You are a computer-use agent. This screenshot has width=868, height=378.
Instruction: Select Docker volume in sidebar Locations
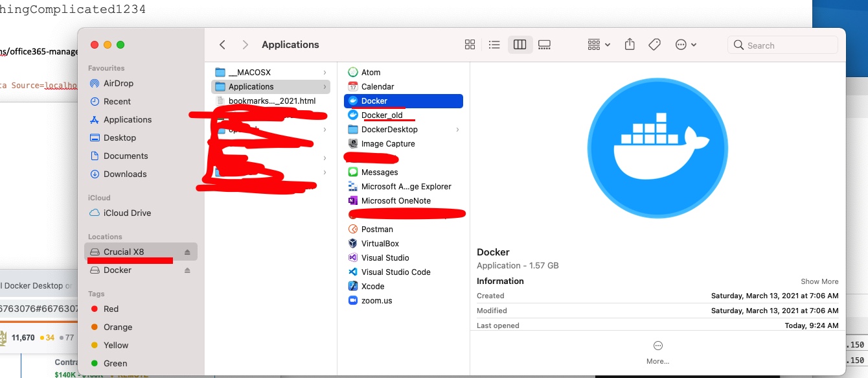pos(117,270)
